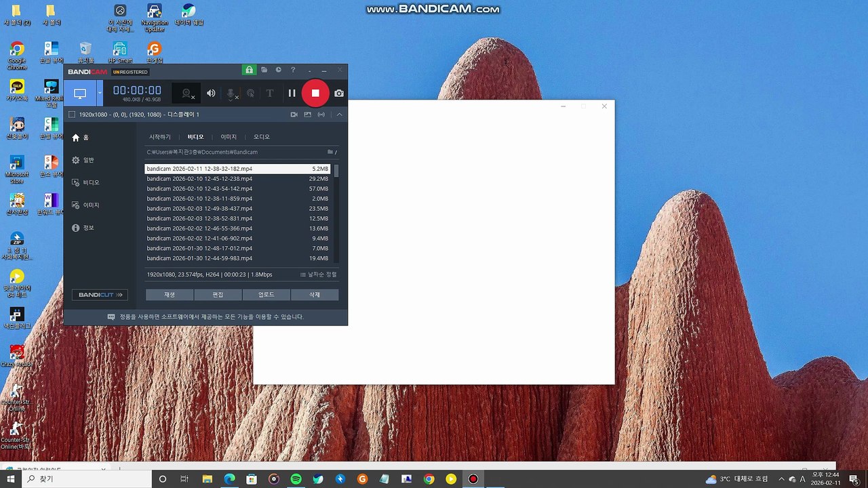Viewport: 868px width, 488px height.
Task: Select bandicam 2026-01-30 12-44-59-983.mp4
Action: pos(238,258)
